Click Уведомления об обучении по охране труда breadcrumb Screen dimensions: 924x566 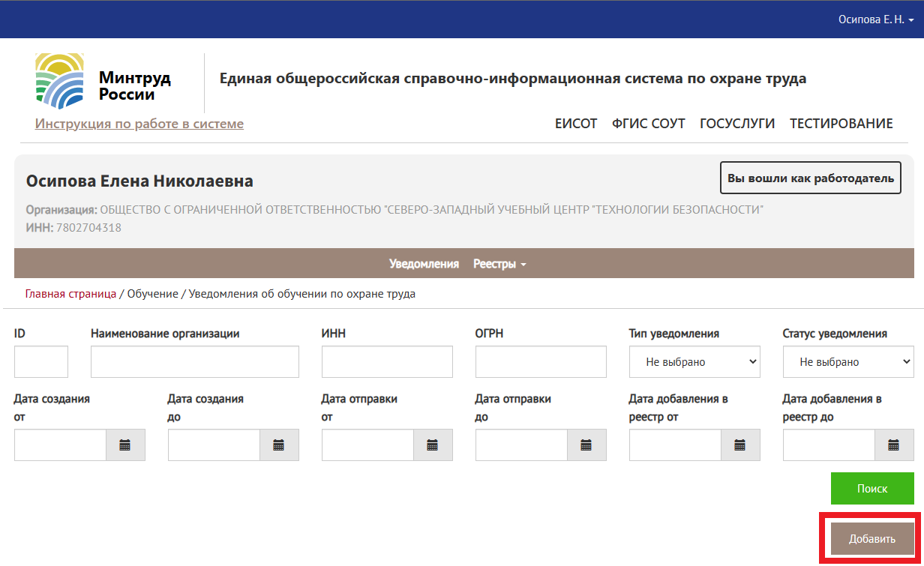[302, 294]
